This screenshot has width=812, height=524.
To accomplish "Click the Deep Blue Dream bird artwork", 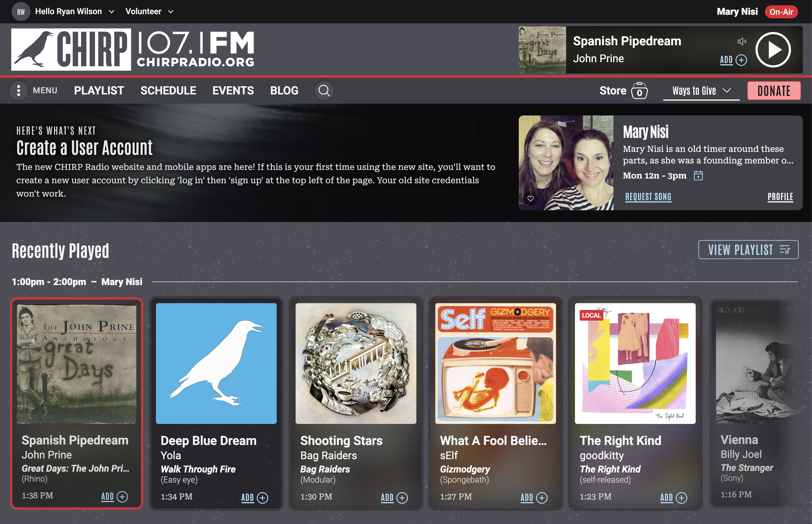I will click(x=216, y=364).
